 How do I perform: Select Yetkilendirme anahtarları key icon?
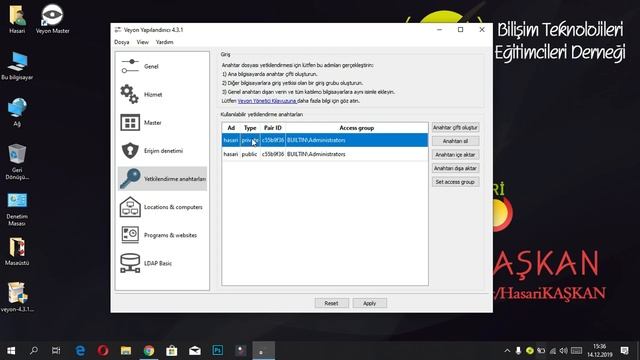click(x=130, y=179)
